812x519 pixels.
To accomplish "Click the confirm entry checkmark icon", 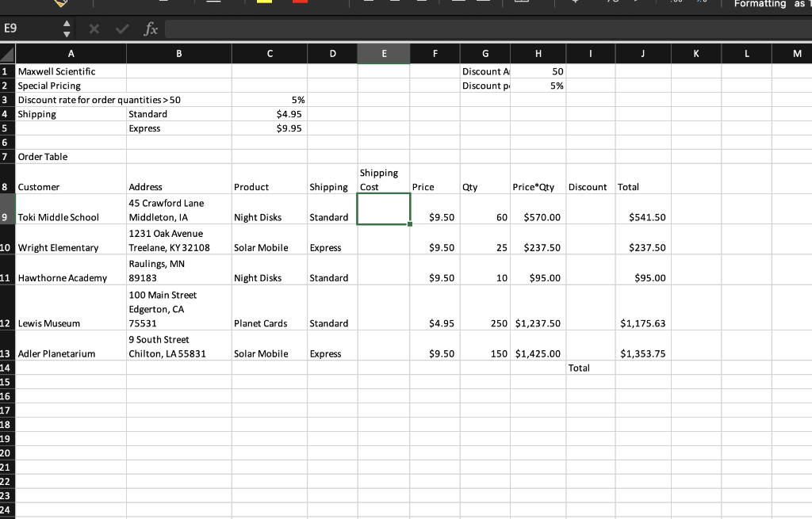I will tap(122, 29).
